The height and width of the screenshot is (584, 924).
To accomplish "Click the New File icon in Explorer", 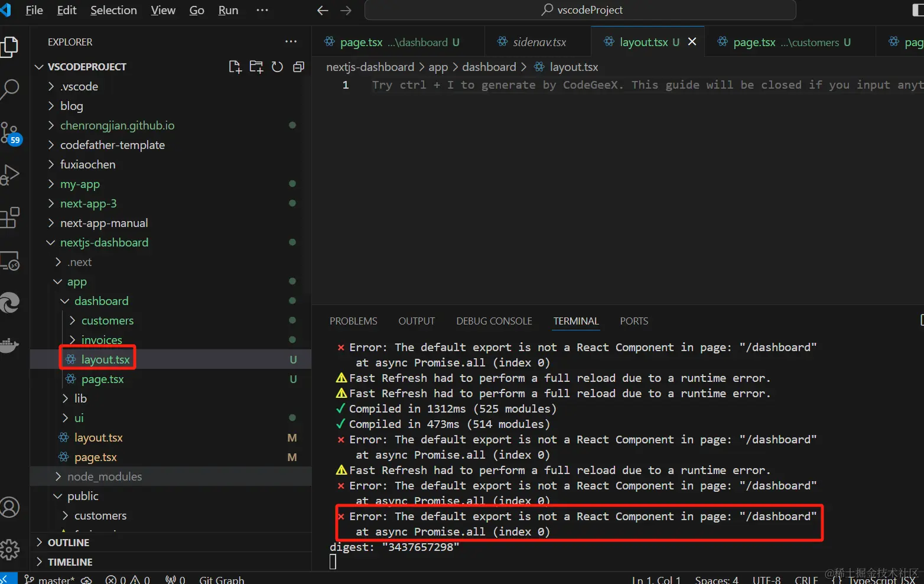I will 235,67.
